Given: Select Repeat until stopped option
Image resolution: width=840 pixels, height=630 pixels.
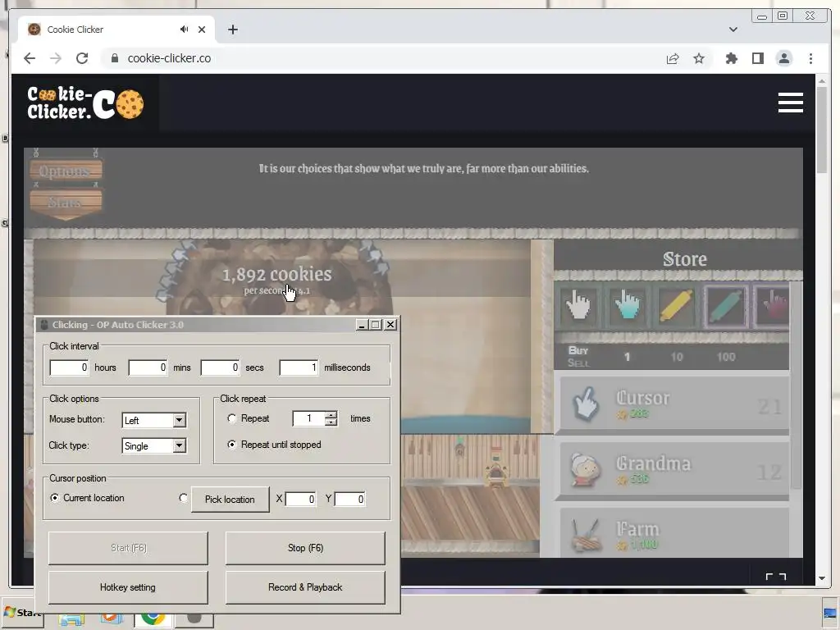Looking at the screenshot, I should [x=231, y=445].
